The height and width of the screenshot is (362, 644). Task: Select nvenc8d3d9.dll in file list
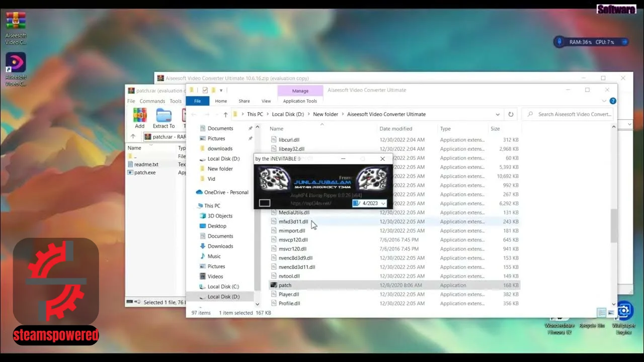(295, 258)
